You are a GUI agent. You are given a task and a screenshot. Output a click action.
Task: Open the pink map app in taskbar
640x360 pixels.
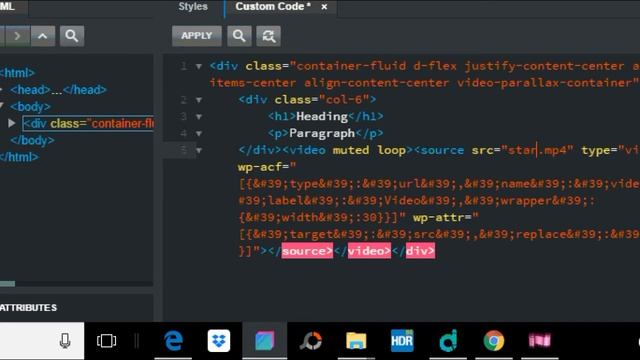(540, 340)
